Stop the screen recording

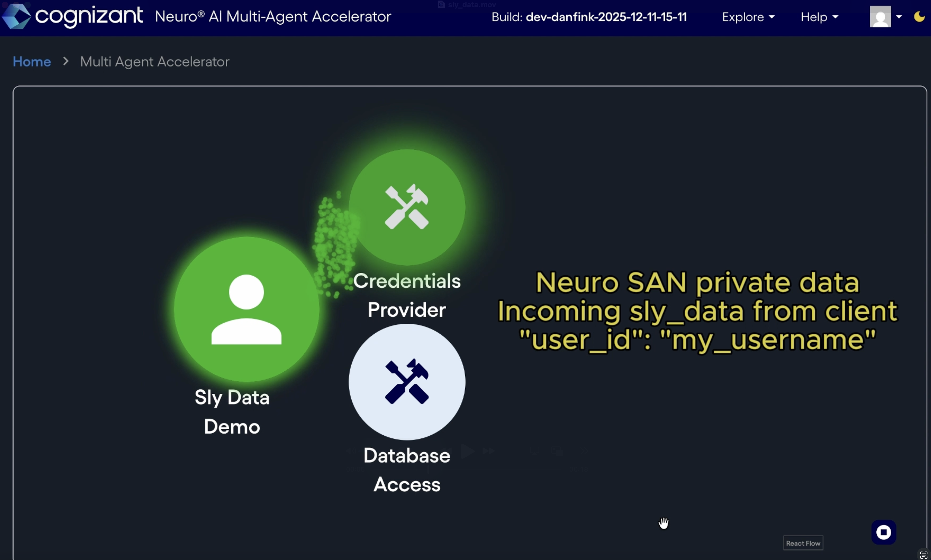coord(883,532)
